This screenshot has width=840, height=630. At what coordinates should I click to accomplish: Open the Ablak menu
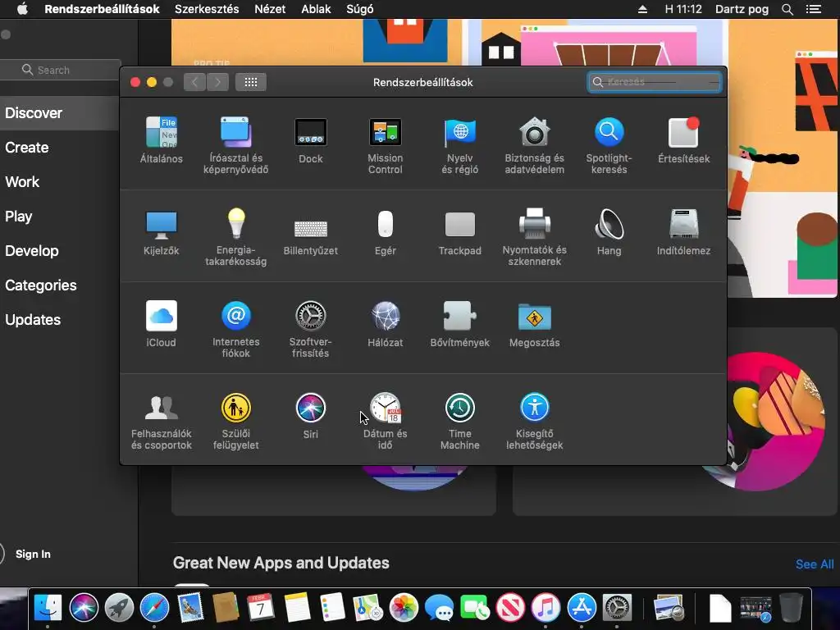coord(316,9)
